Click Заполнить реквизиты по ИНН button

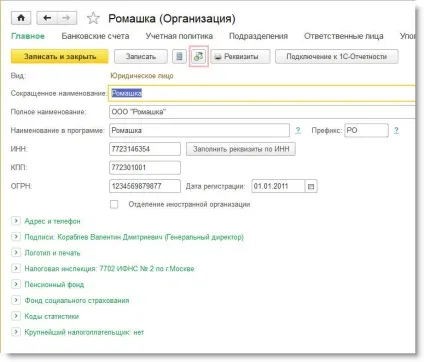click(241, 149)
